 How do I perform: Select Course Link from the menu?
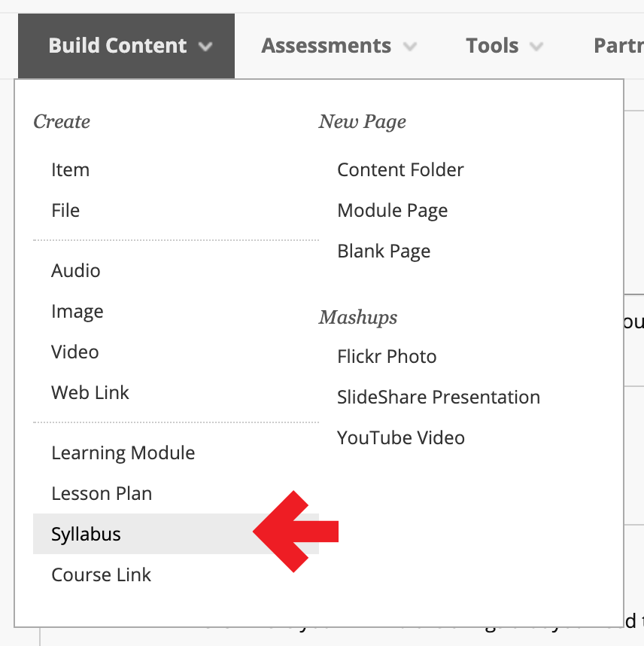[x=101, y=575]
